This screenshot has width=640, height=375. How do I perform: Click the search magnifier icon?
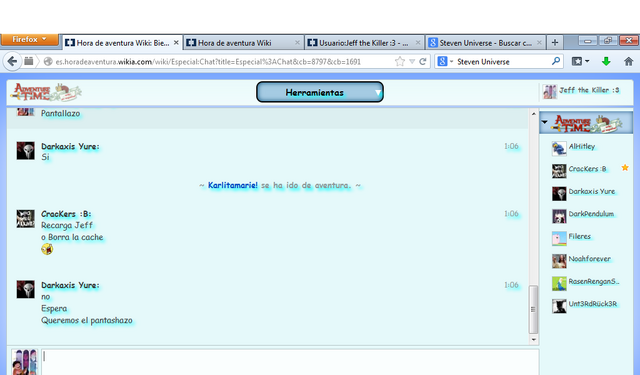click(556, 62)
